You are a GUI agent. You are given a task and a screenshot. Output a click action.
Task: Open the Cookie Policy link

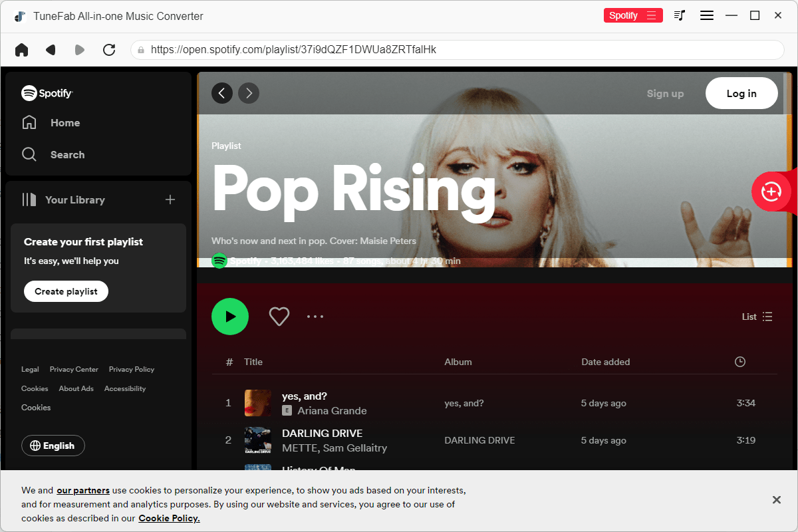[x=169, y=518]
